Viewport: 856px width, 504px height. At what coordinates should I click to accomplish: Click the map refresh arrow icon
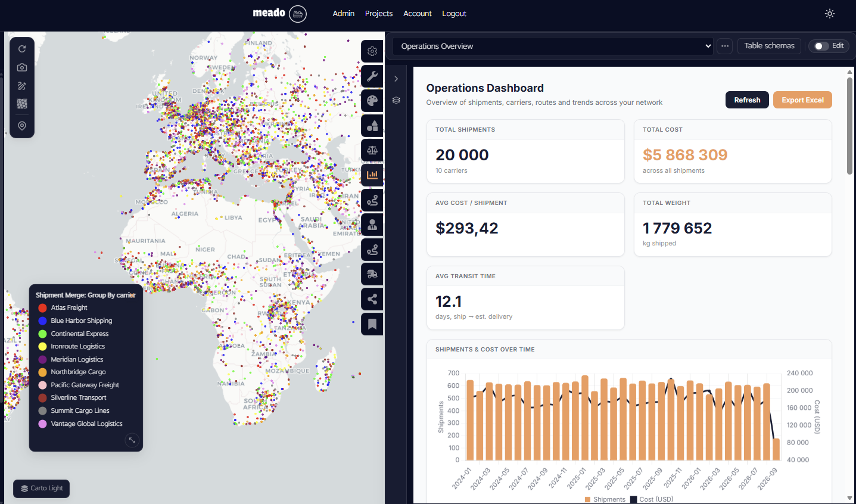(22, 49)
